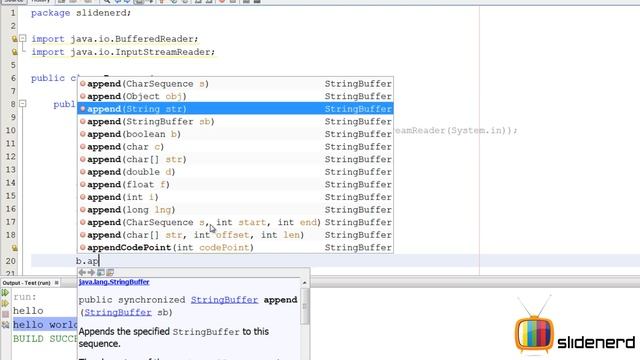Pick append(float f) from list
Screen dimensions: 640x360
[x=236, y=184]
